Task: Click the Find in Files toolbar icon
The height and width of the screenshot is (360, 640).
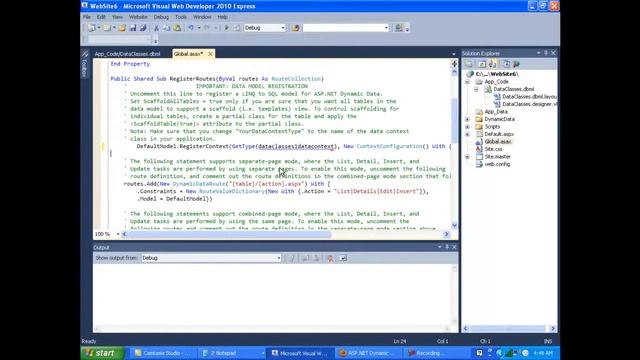Action: 296,28
